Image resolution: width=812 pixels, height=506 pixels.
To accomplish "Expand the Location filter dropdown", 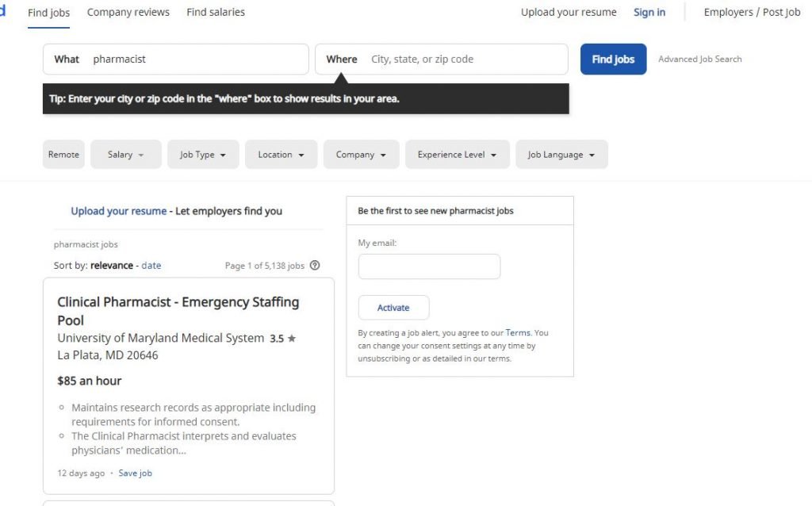I will pos(281,155).
